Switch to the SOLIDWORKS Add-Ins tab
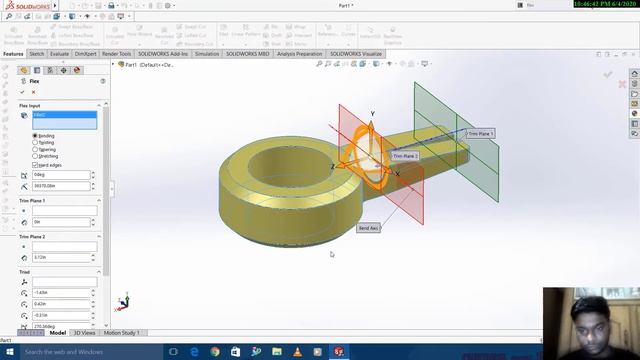This screenshot has height=360, width=640. coord(163,54)
